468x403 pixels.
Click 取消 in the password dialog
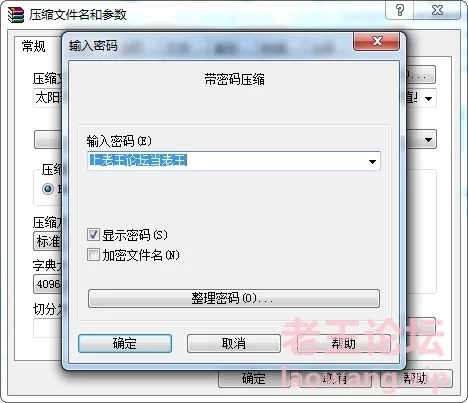pyautogui.click(x=234, y=343)
